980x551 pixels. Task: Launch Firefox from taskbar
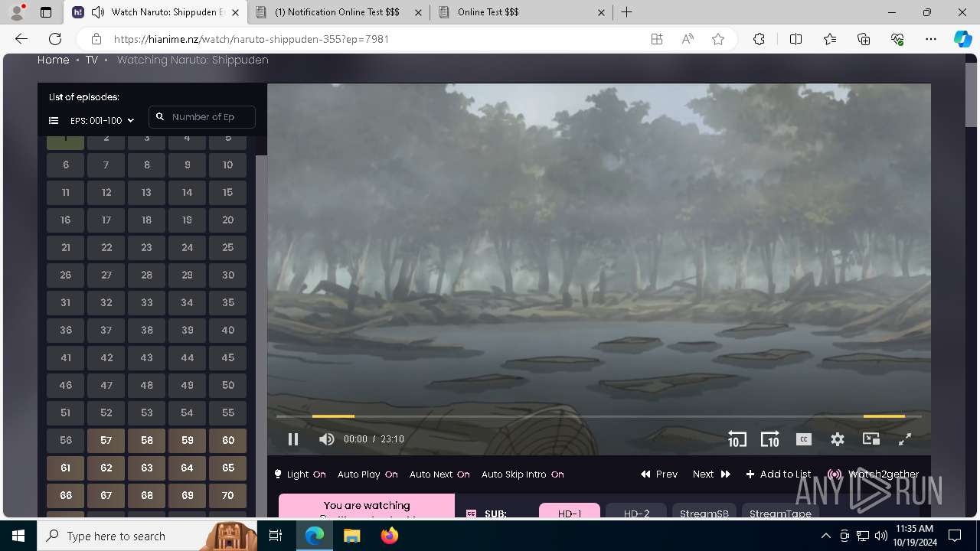pyautogui.click(x=390, y=536)
